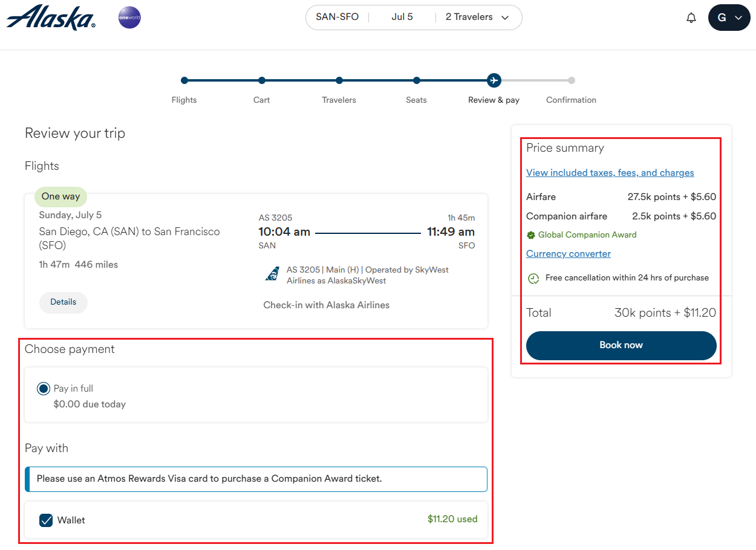
Task: Go back to the Flights step
Action: coord(184,100)
